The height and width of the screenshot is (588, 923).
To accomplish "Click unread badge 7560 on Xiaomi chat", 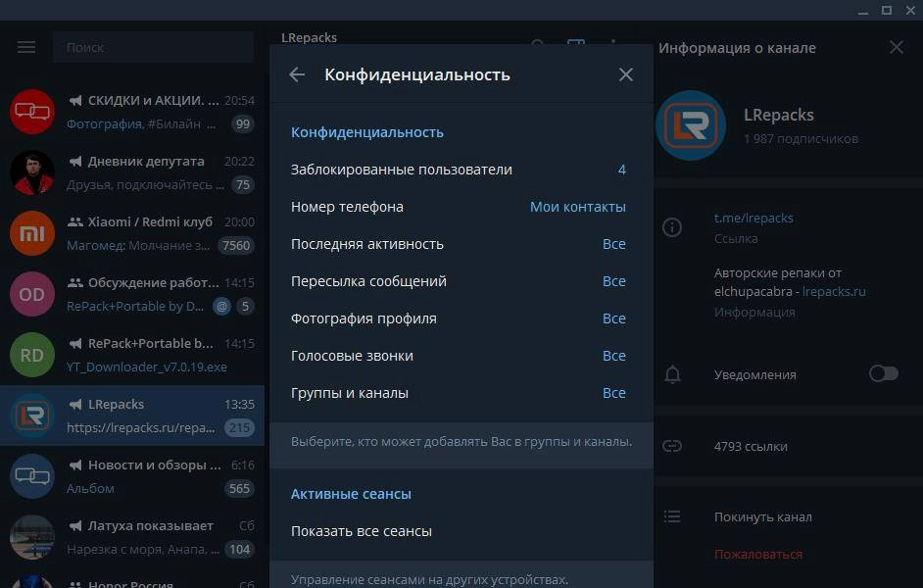I will point(236,245).
